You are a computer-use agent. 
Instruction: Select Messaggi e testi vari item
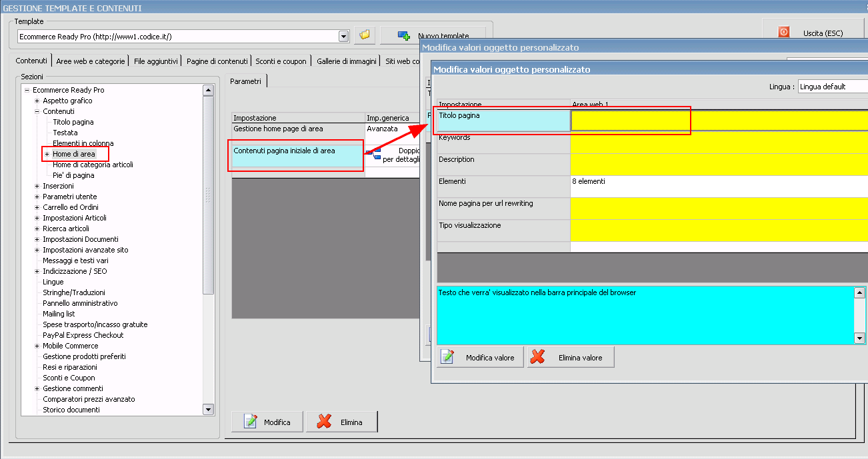tap(75, 260)
